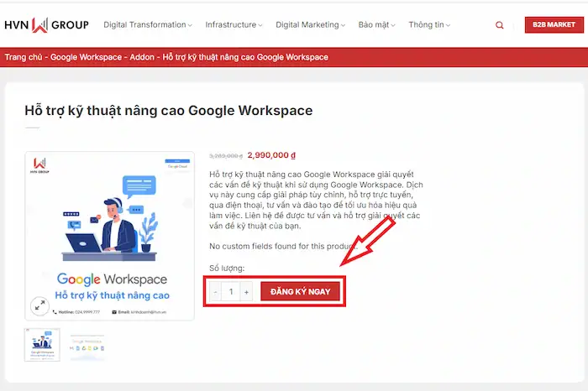The width and height of the screenshot is (588, 391).
Task: Click the quantity input field
Action: [231, 292]
